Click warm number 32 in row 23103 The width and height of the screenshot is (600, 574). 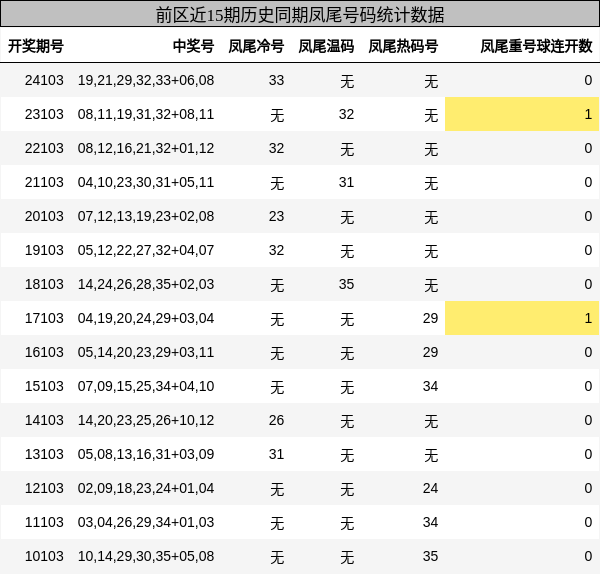[346, 114]
